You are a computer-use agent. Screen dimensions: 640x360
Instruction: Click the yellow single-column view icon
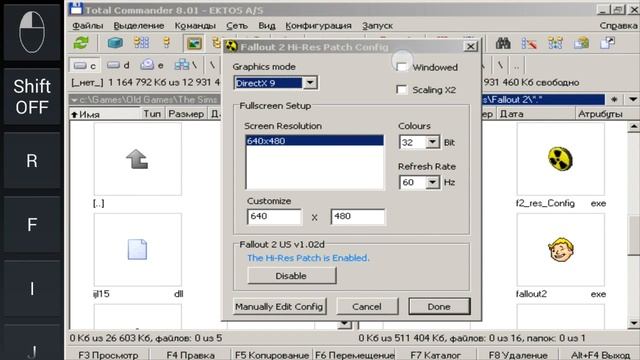[x=166, y=42]
